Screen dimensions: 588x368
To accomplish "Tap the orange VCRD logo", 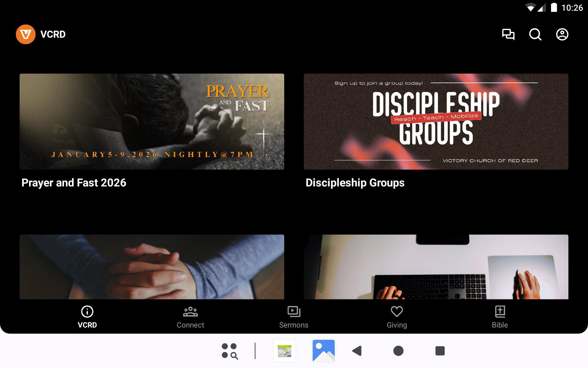I will pos(26,34).
